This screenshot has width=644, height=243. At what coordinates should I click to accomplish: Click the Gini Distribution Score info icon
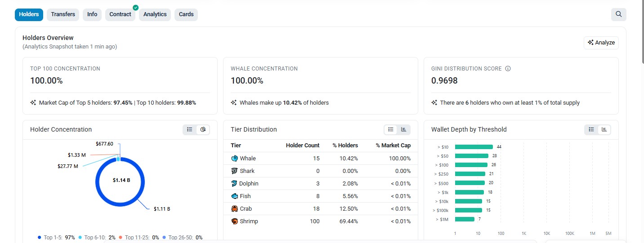508,69
